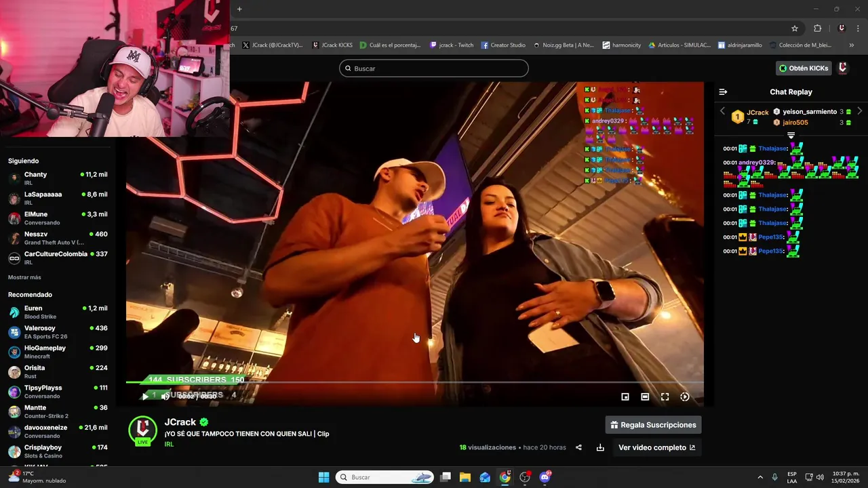Open the Chrome profile avatar in toolbar
Image resolution: width=868 pixels, height=488 pixels.
point(842,28)
